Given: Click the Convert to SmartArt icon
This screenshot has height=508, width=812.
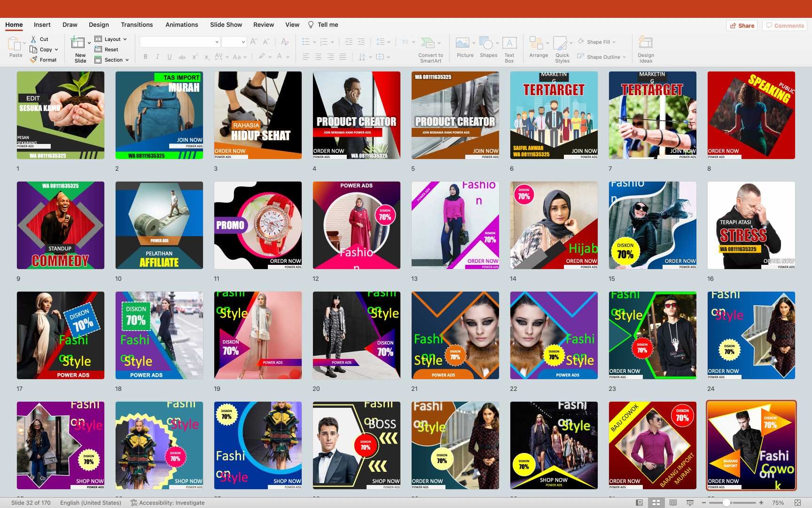Looking at the screenshot, I should click(428, 43).
